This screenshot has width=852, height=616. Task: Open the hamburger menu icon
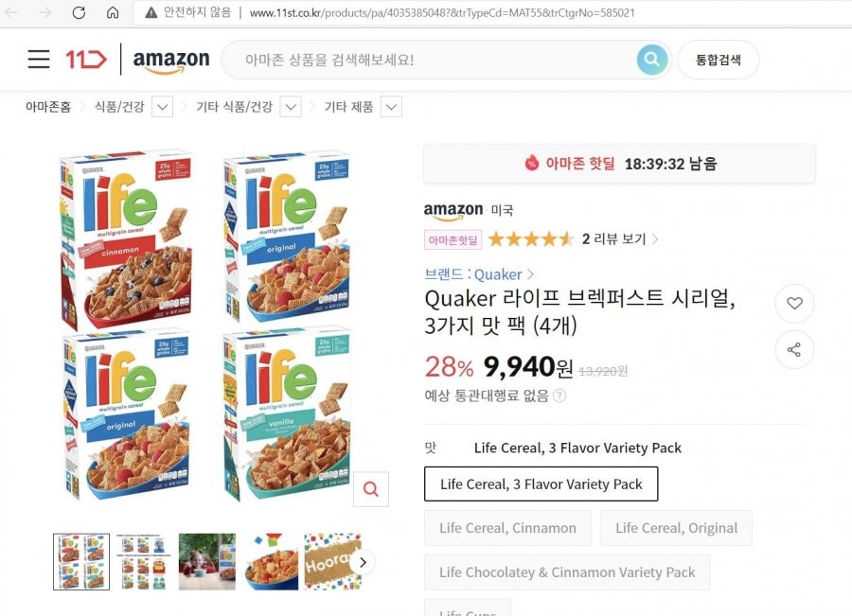pos(39,59)
